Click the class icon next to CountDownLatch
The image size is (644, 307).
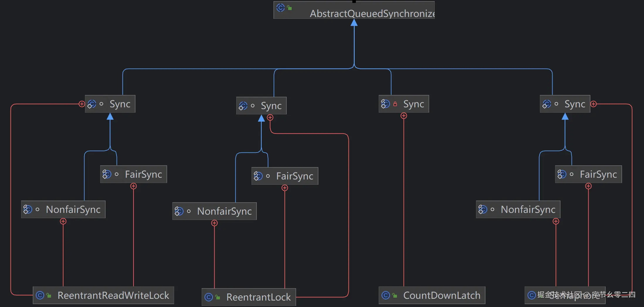[386, 295]
